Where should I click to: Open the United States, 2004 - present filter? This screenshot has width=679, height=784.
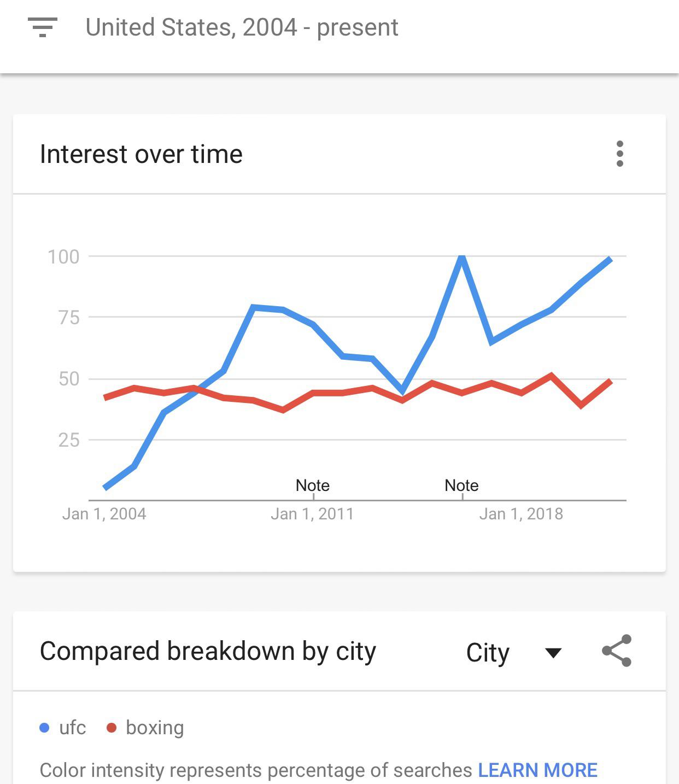242,27
